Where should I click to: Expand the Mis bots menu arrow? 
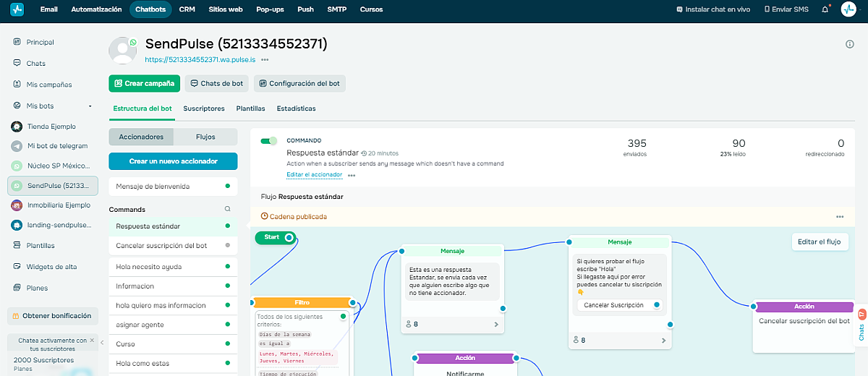tap(90, 106)
